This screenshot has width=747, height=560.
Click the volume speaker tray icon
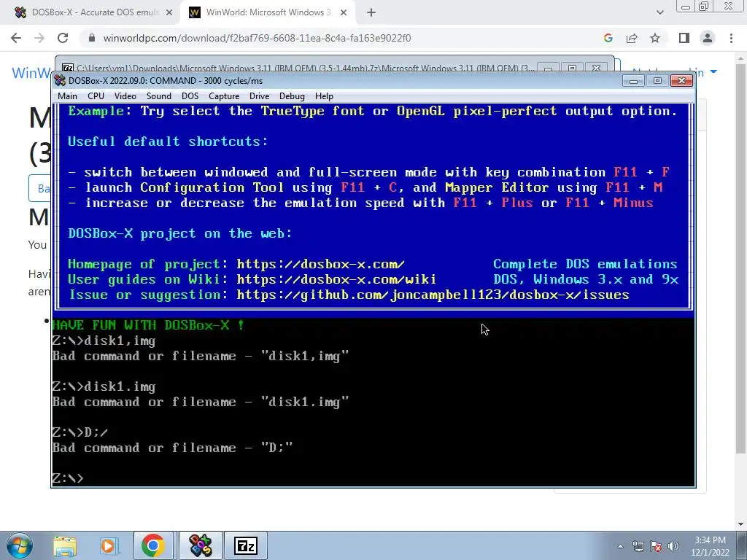point(673,546)
